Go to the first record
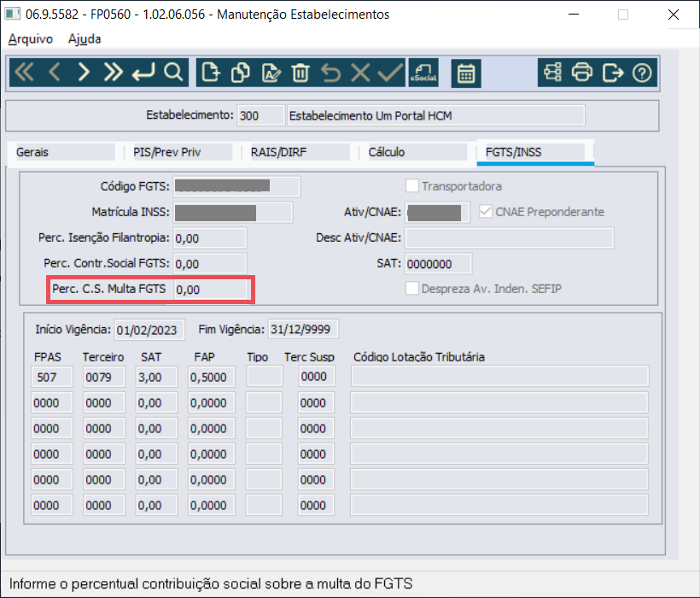Screen dimensions: 700x598 24,72
